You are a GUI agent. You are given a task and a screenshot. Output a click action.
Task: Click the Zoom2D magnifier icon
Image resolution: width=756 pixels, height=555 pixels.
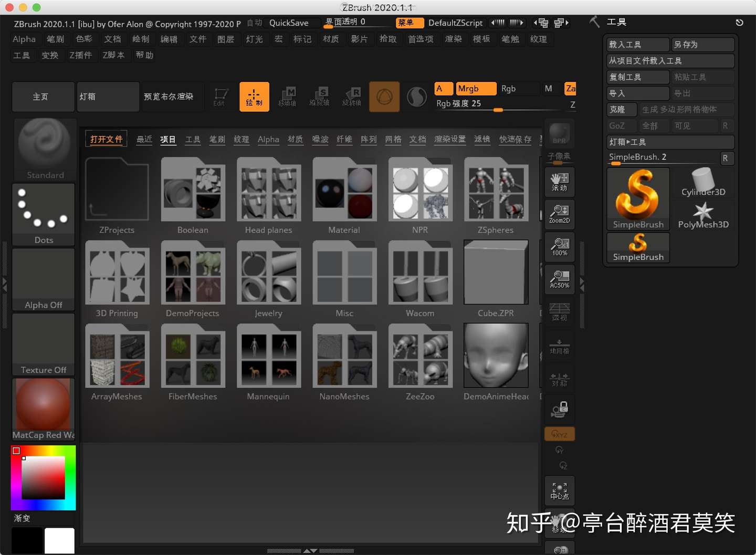click(560, 214)
